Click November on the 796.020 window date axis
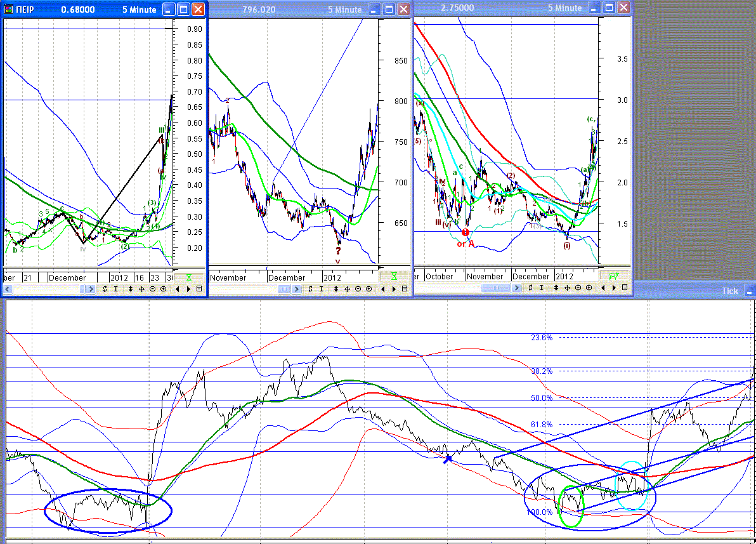 click(x=228, y=277)
